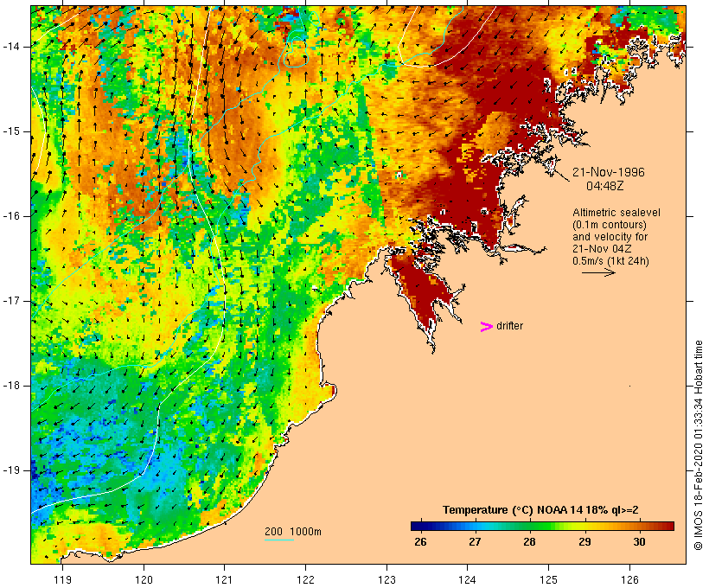
Task: Click the colorbar label '30'
Action: (x=639, y=541)
